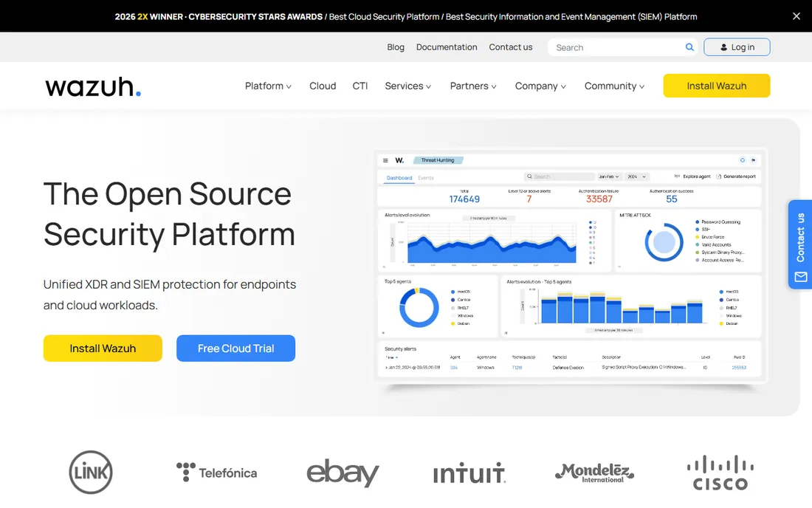Click Install Wazuh in the navigation bar
The width and height of the screenshot is (812, 508).
[x=717, y=86]
